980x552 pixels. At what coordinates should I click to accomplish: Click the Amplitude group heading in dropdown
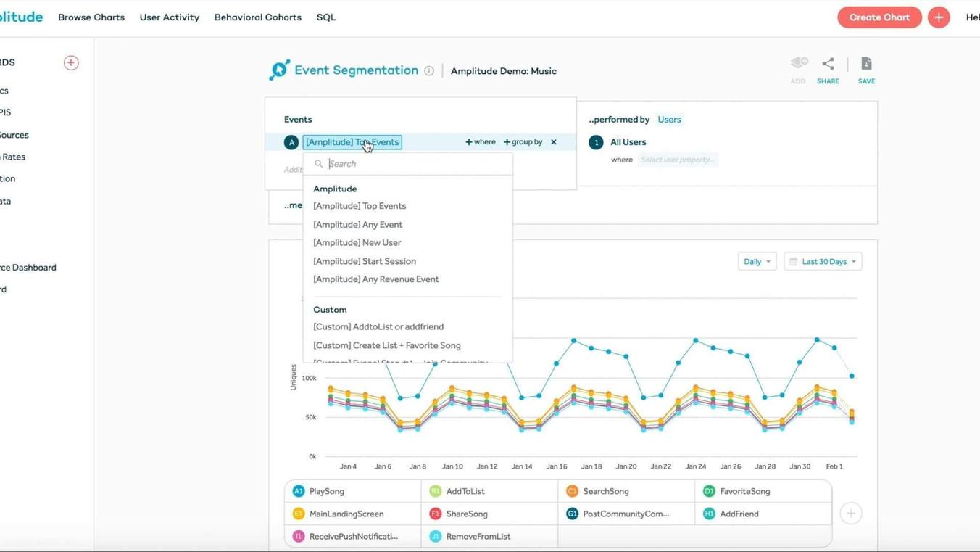(x=335, y=189)
